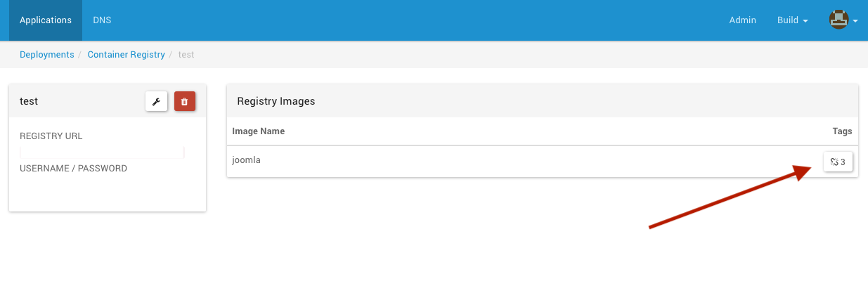868x300 pixels.
Task: Select the USERNAME / PASSWORD label
Action: point(74,169)
